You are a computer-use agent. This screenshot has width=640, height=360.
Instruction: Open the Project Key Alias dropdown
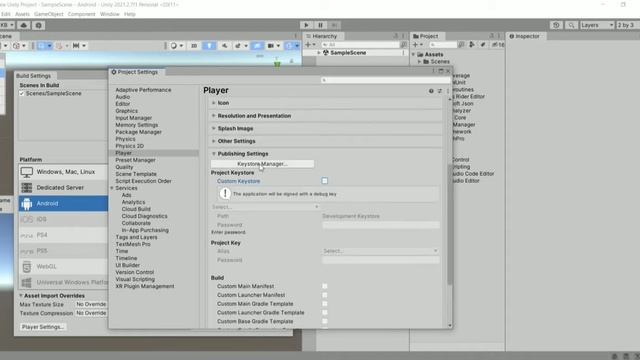(380, 251)
